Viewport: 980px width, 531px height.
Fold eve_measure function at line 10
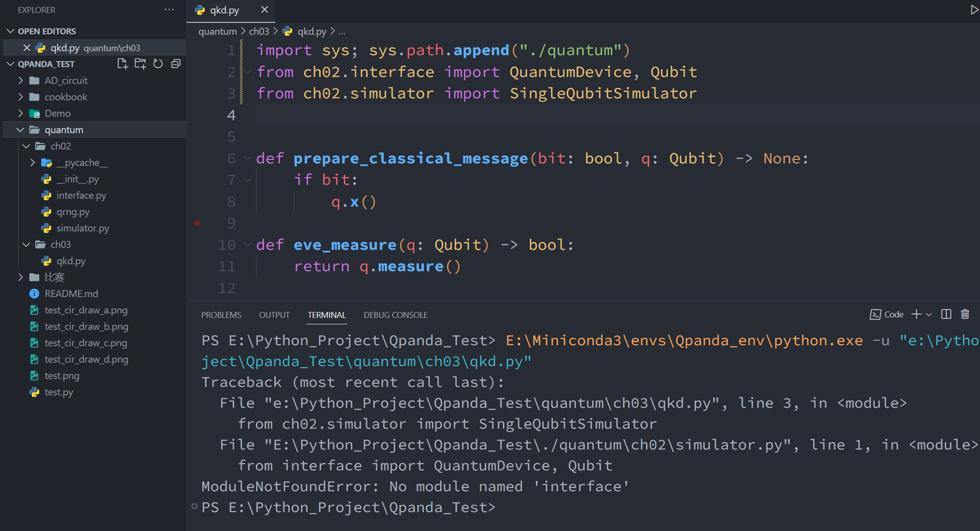pyautogui.click(x=247, y=245)
